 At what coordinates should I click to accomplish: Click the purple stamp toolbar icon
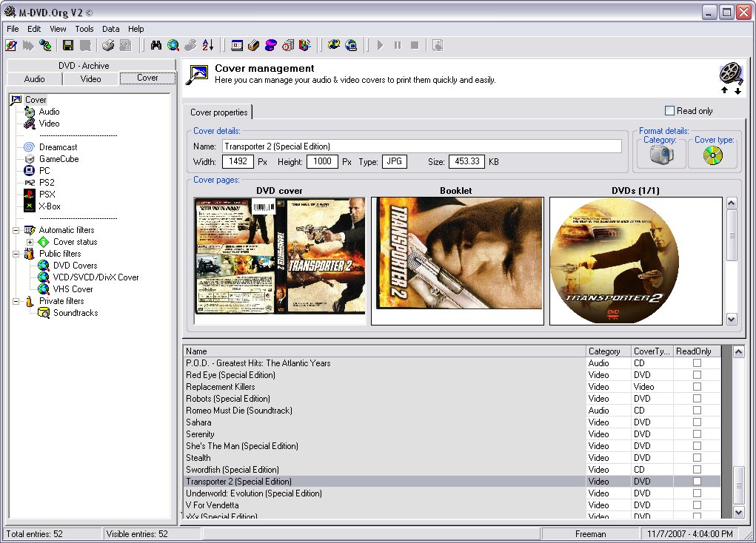271,45
